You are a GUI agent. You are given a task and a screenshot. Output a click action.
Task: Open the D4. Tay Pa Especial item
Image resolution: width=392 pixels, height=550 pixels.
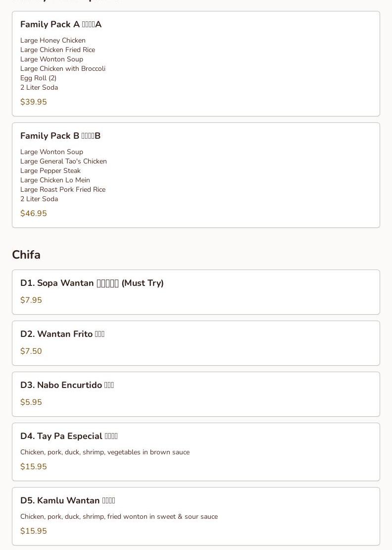[196, 452]
